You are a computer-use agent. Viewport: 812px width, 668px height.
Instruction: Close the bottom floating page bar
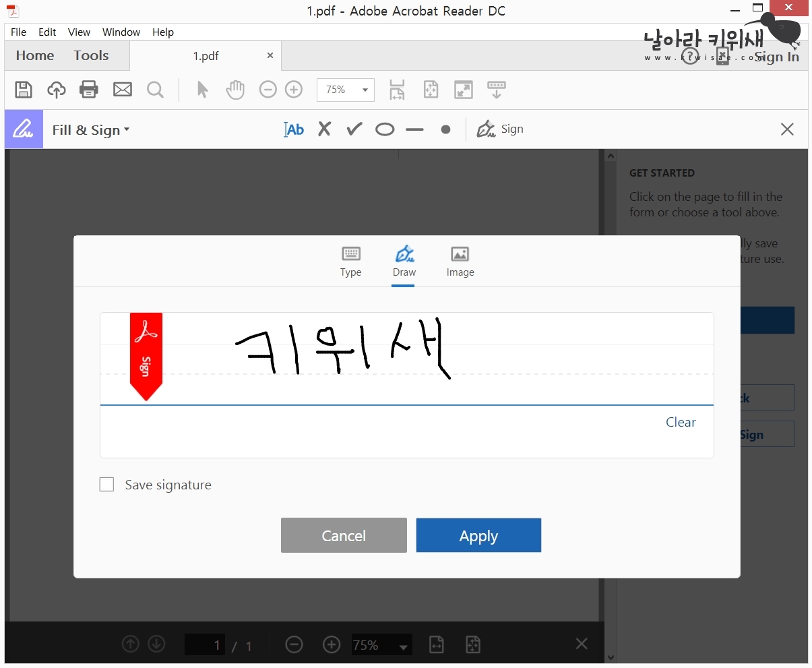(582, 644)
